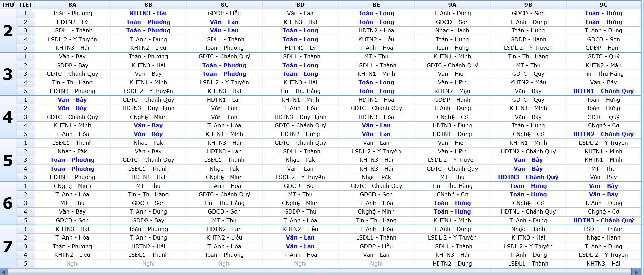Click the horizontal scrollbar thumb grip
Image resolution: width=644 pixels, height=275 pixels.
point(319,272)
